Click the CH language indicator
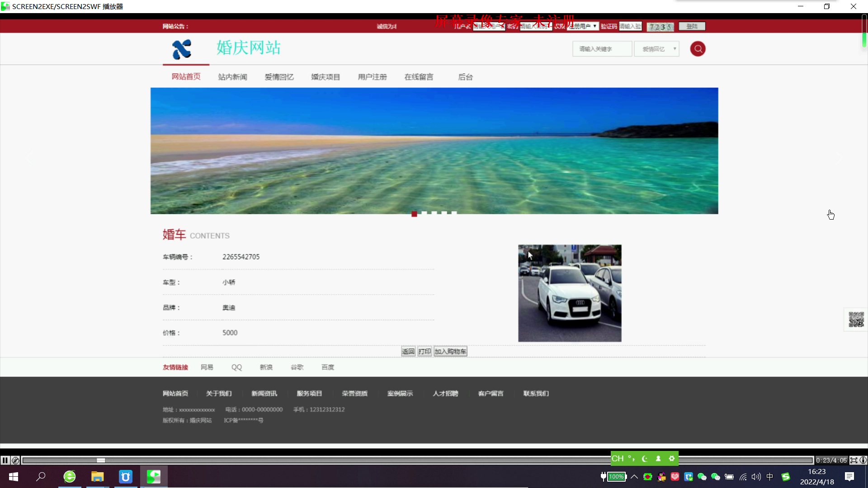 click(x=618, y=459)
